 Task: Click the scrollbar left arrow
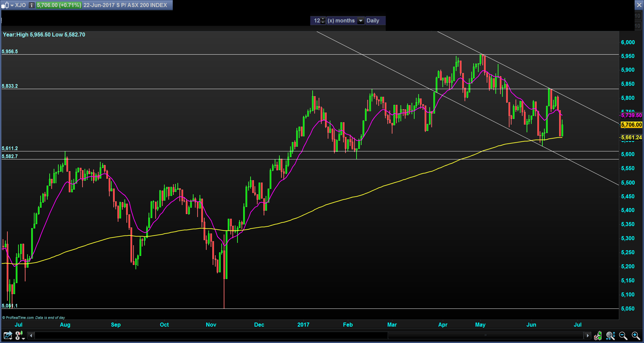tap(31, 335)
